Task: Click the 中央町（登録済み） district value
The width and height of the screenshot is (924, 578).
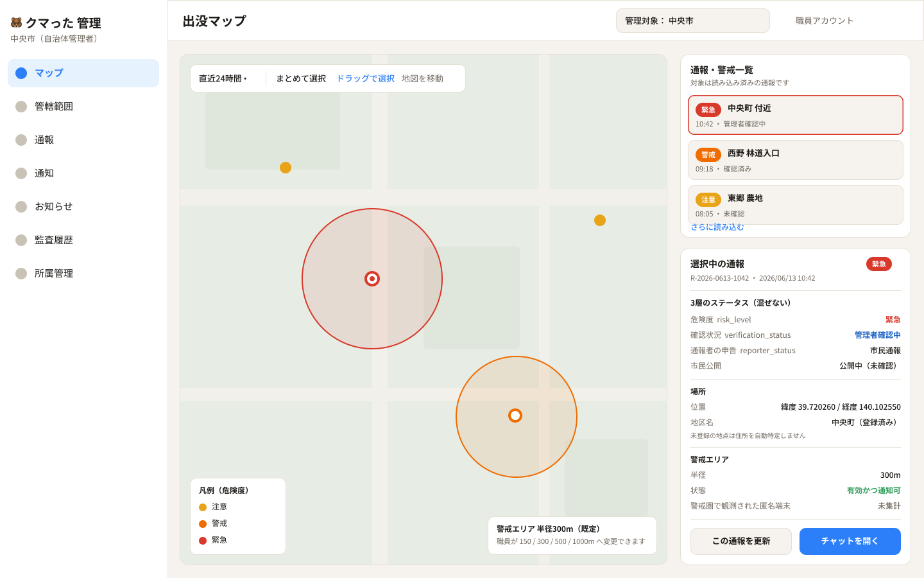Action: (866, 423)
